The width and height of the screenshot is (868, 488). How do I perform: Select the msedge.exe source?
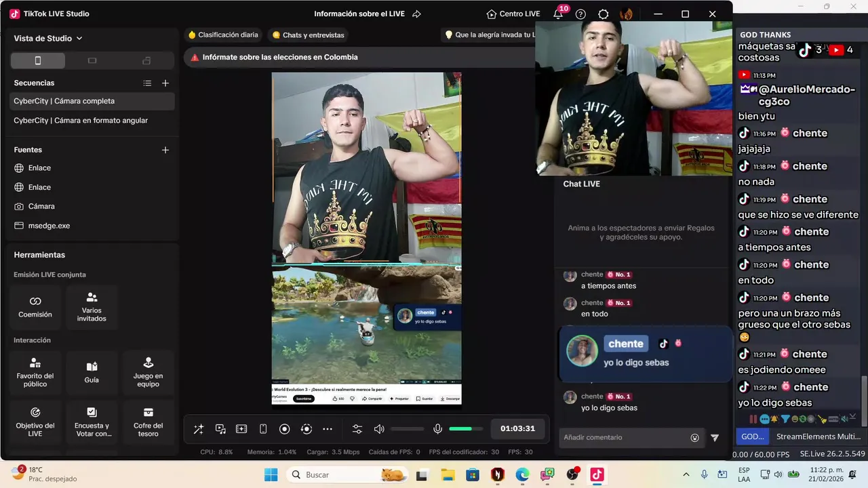coord(92,226)
